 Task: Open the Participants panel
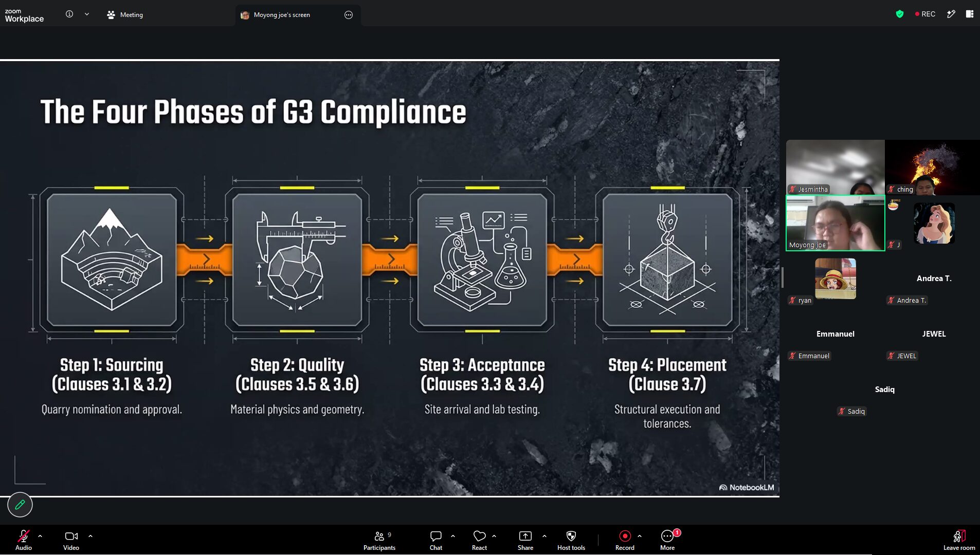point(379,540)
